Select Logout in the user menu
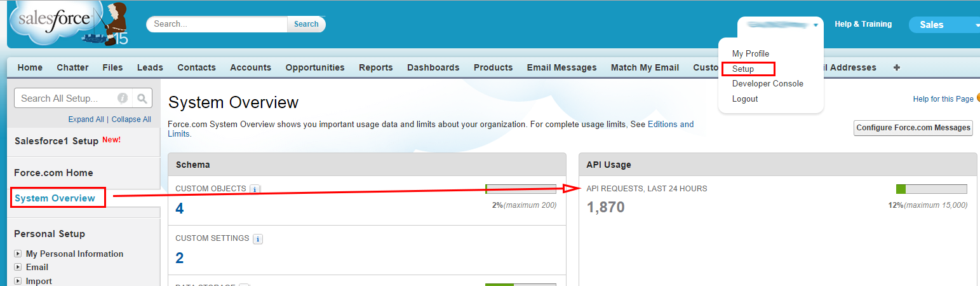The image size is (980, 286). 745,99
